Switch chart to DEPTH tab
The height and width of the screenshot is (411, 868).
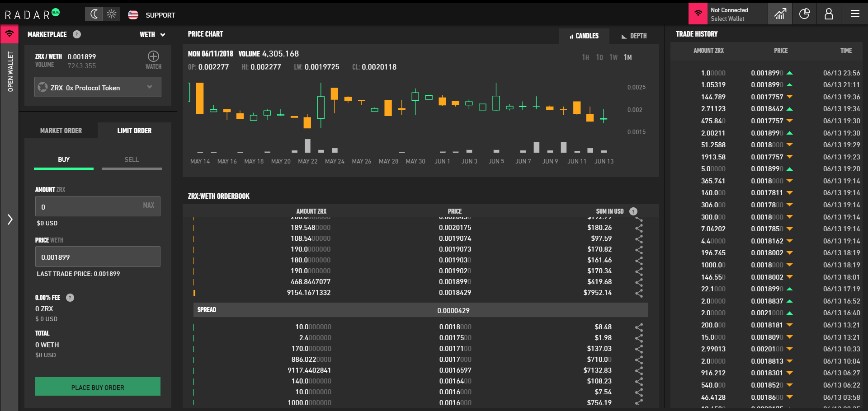(634, 36)
